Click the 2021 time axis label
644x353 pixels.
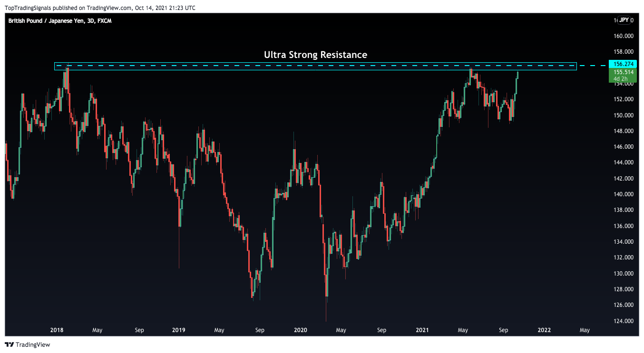pos(422,330)
